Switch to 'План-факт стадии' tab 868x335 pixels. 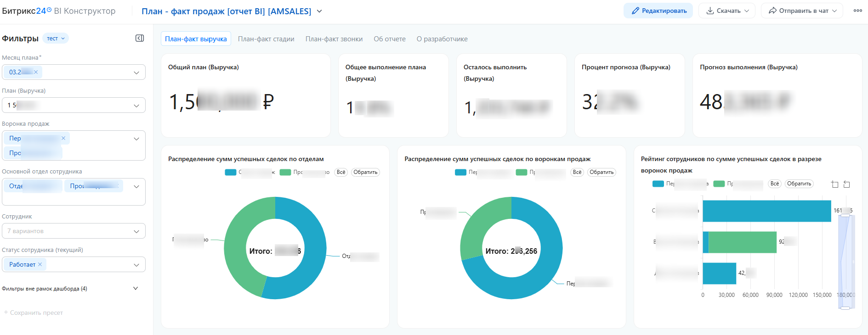pyautogui.click(x=266, y=39)
